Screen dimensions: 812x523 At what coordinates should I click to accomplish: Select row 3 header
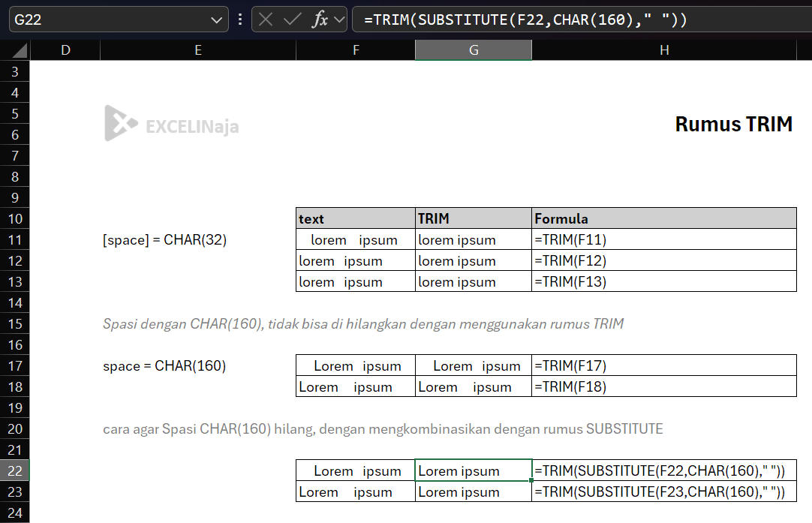14,71
